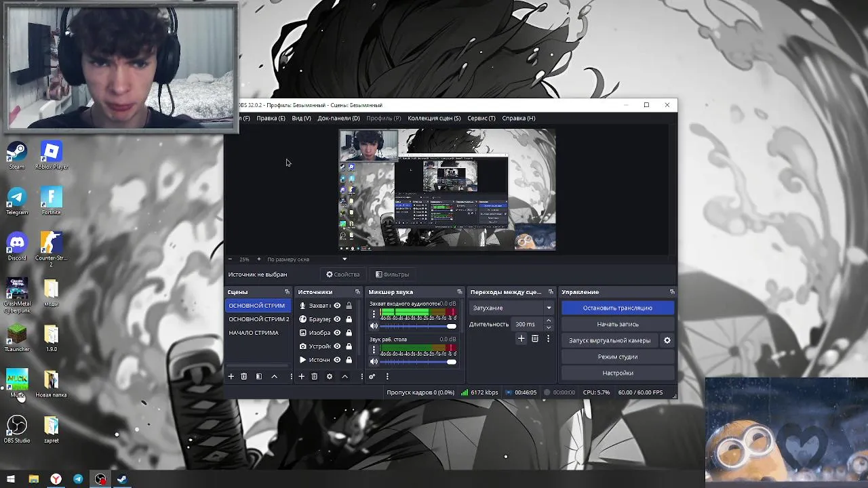Open the Справка menu
This screenshot has width=868, height=488.
tap(519, 118)
